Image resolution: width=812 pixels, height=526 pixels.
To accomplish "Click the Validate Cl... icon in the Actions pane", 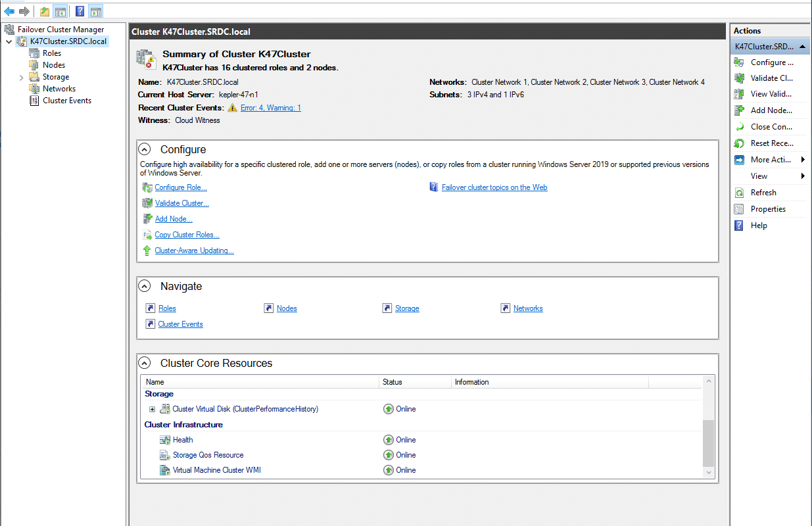I will click(739, 78).
